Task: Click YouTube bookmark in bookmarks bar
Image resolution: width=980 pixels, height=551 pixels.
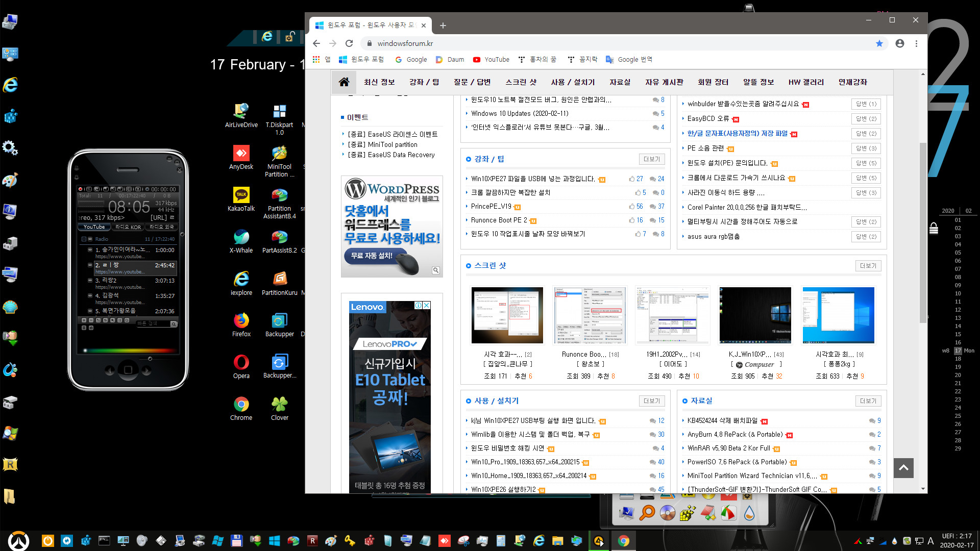Action: coord(491,60)
